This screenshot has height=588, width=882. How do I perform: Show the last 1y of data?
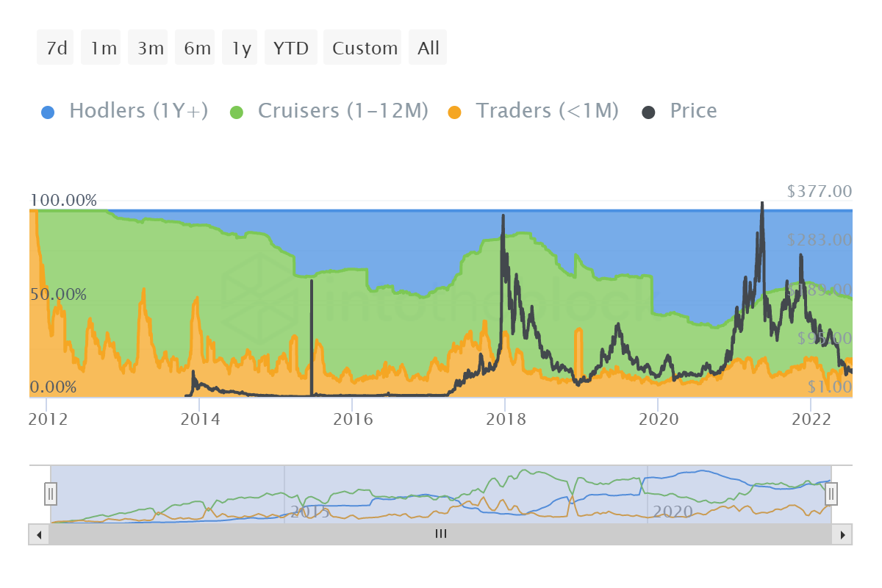pos(241,49)
